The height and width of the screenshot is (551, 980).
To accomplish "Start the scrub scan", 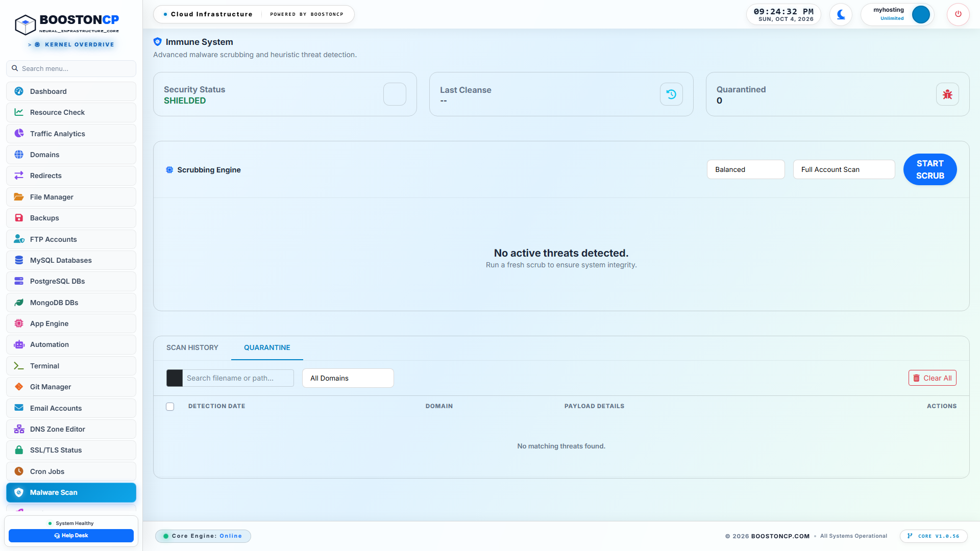I will [x=930, y=169].
